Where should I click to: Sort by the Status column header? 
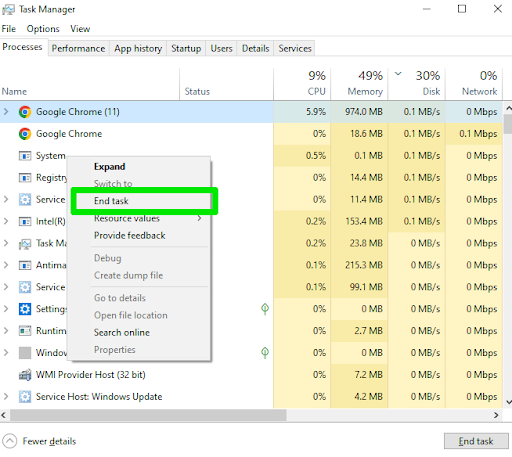point(227,84)
